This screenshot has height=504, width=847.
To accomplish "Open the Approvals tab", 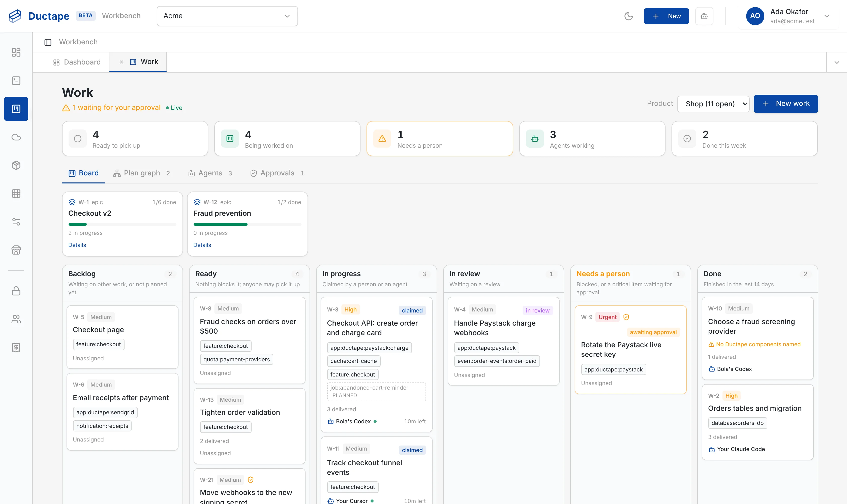I will [x=277, y=173].
